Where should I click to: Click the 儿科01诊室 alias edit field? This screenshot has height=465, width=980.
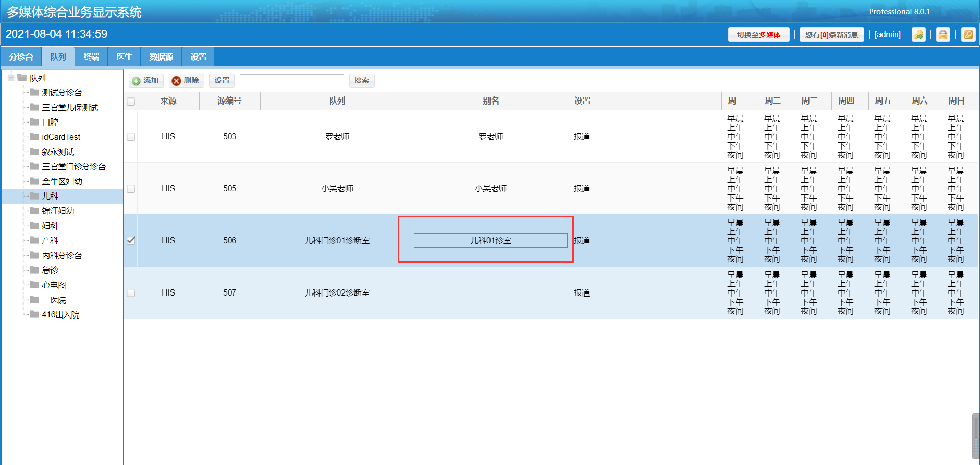click(x=491, y=240)
